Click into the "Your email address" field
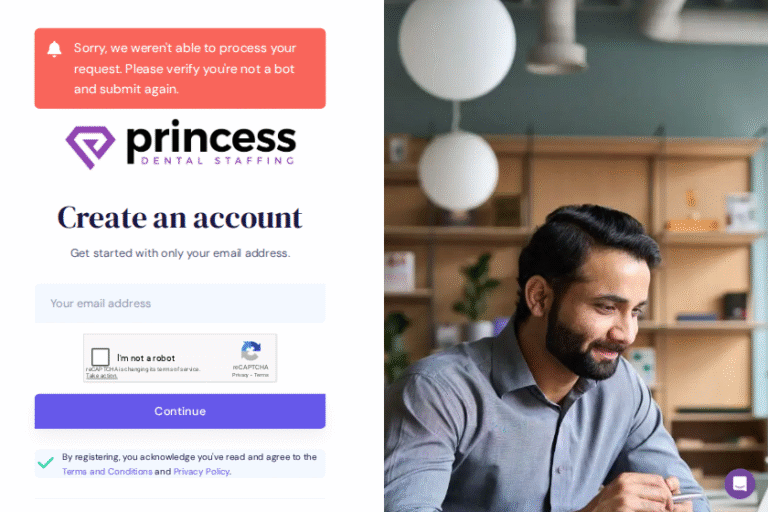Viewport: 768px width, 512px height. point(180,303)
